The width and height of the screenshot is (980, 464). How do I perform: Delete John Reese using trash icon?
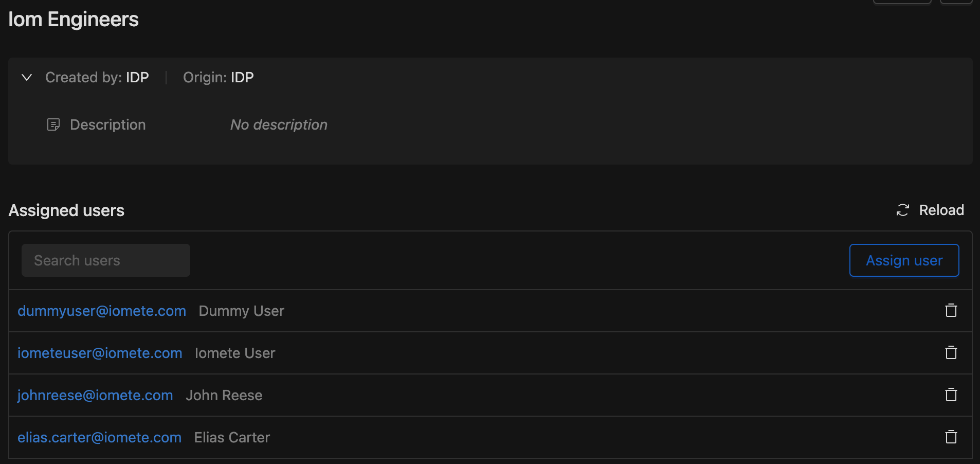tap(951, 395)
